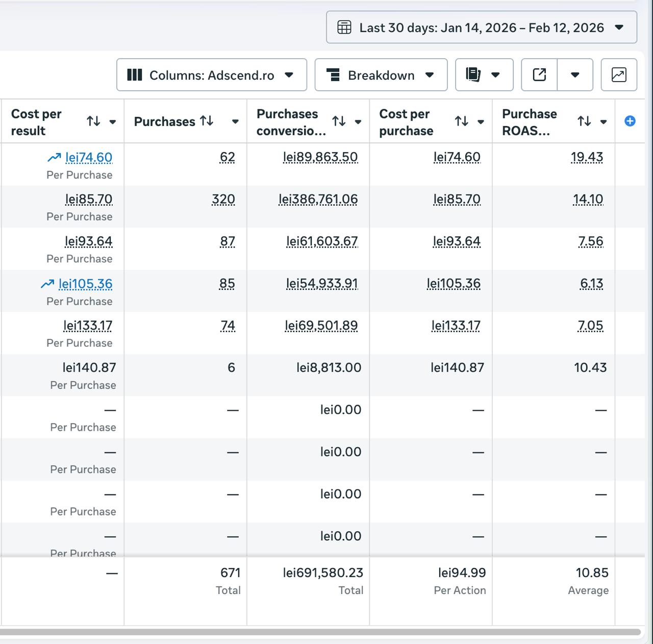Sort by Purchases conversion value column arrows
The width and height of the screenshot is (653, 644).
(x=339, y=121)
